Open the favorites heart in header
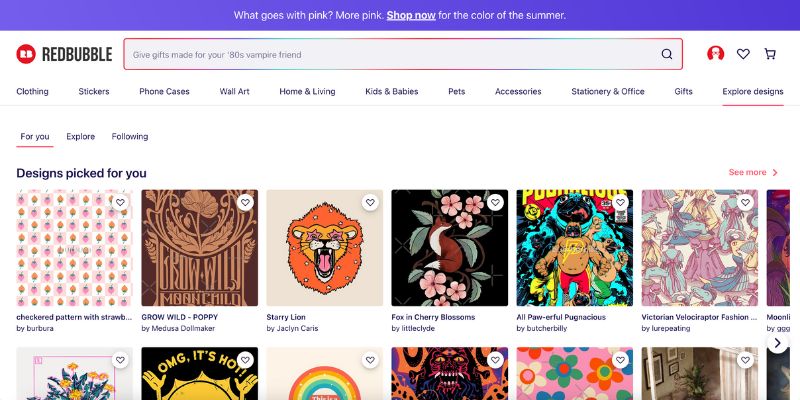 (743, 54)
